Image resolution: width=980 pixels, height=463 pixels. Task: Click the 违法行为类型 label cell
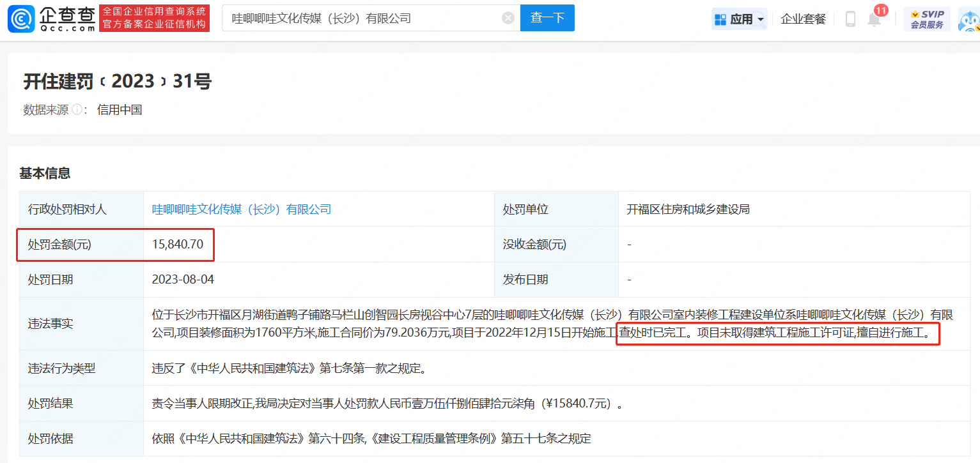pyautogui.click(x=82, y=368)
